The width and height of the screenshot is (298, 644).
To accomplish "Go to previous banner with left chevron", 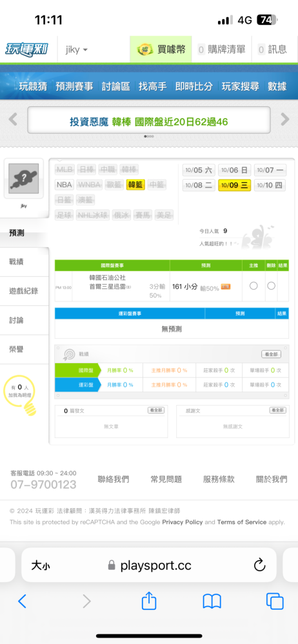I will 13,120.
